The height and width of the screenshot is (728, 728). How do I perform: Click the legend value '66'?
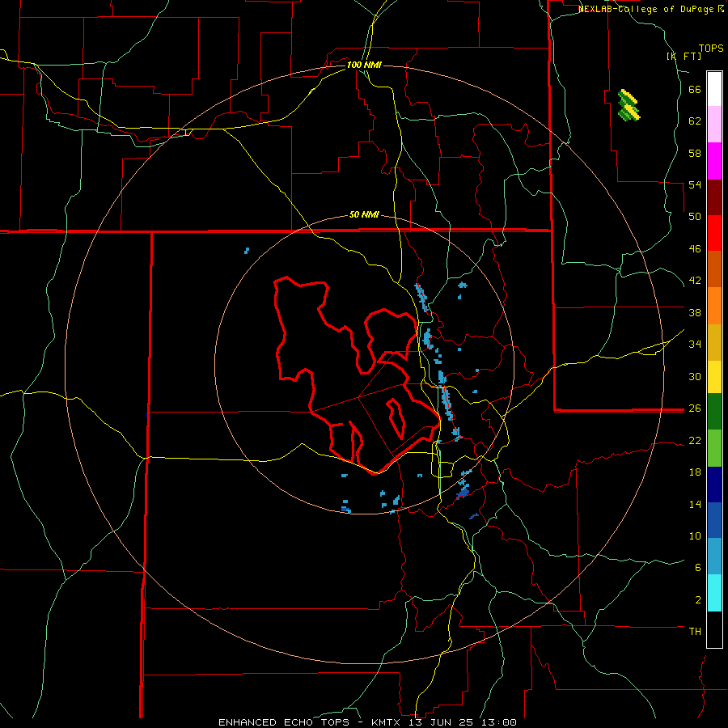pos(695,89)
